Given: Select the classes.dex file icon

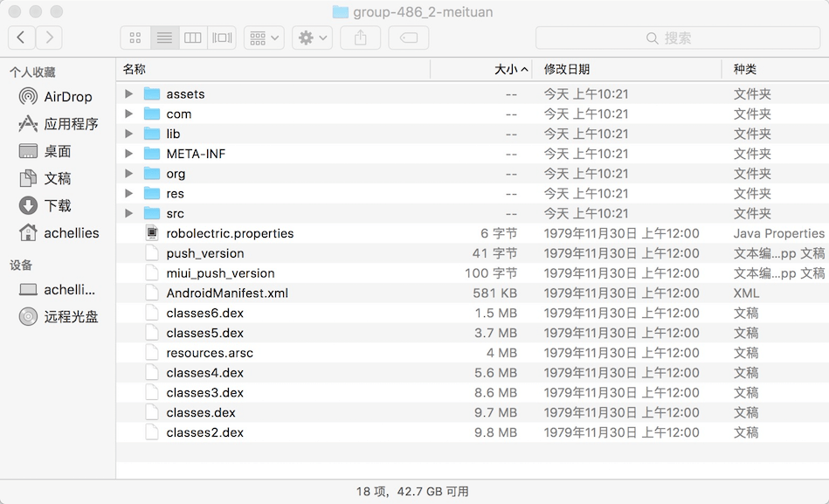Looking at the screenshot, I should [152, 412].
